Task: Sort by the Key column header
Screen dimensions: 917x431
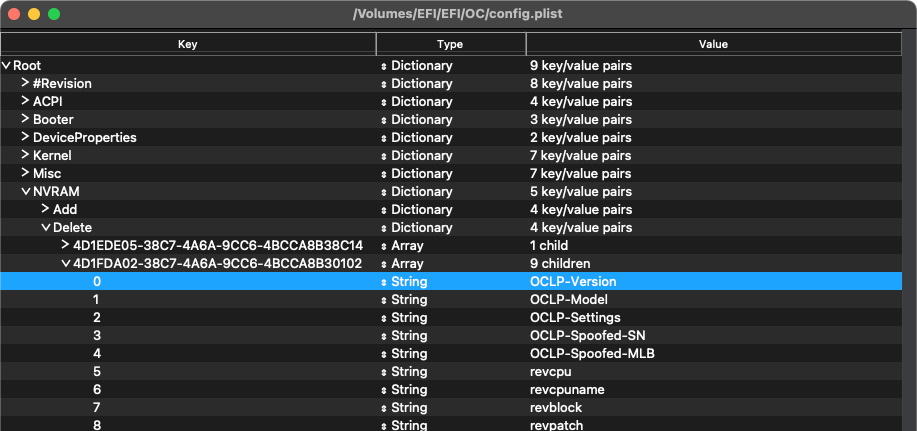Action: [188, 44]
